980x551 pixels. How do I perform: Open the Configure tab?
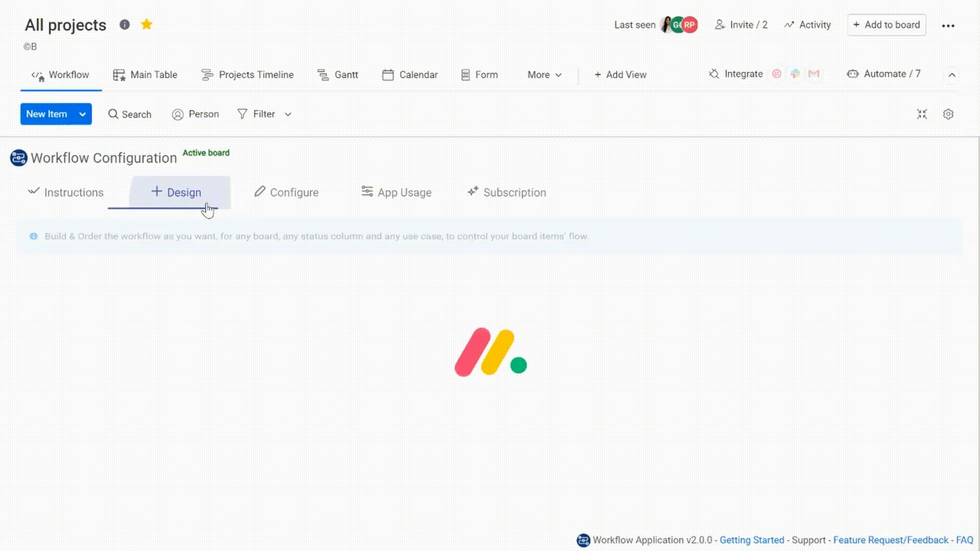pyautogui.click(x=286, y=192)
